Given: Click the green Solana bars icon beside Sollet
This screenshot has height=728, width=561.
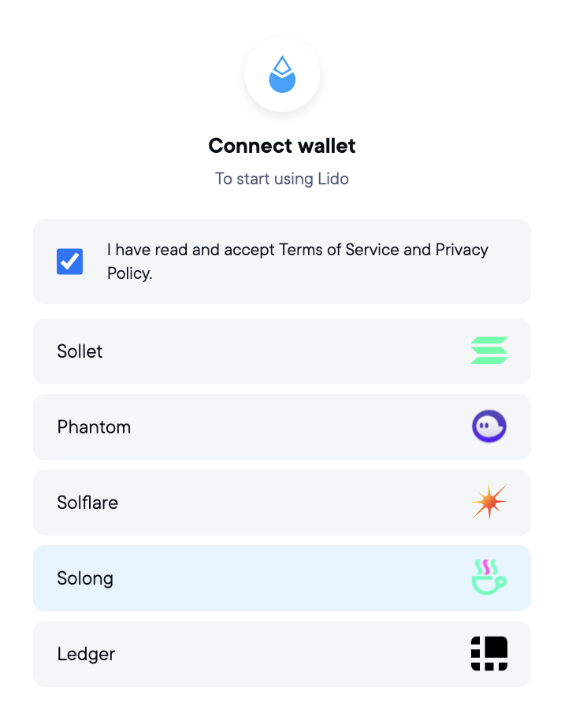Looking at the screenshot, I should 489,351.
